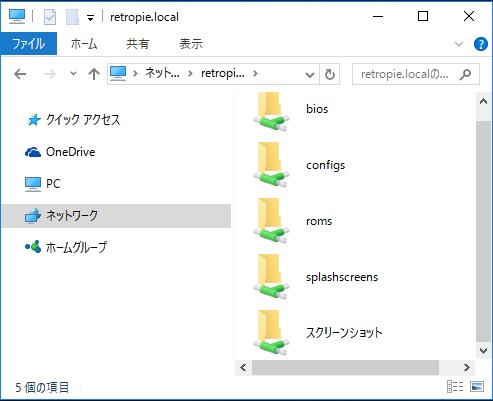Open the 表示 ribbon tab
The width and height of the screenshot is (493, 401).
pos(191,44)
